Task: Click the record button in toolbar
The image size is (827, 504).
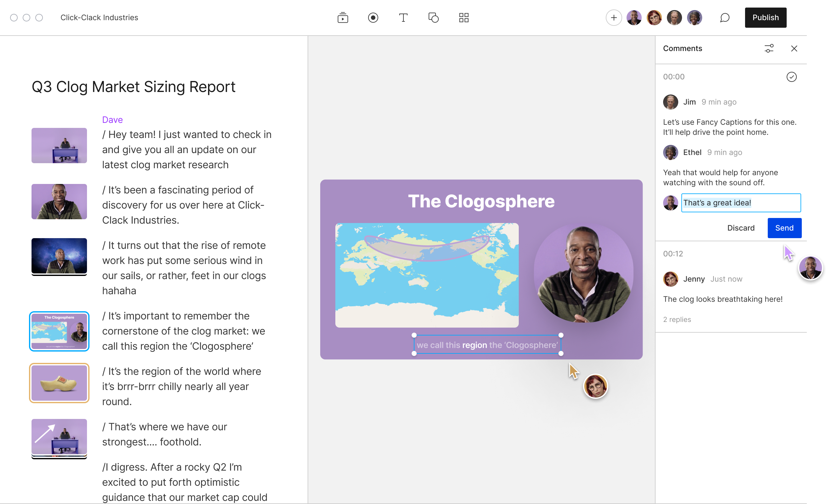Action: (x=373, y=17)
